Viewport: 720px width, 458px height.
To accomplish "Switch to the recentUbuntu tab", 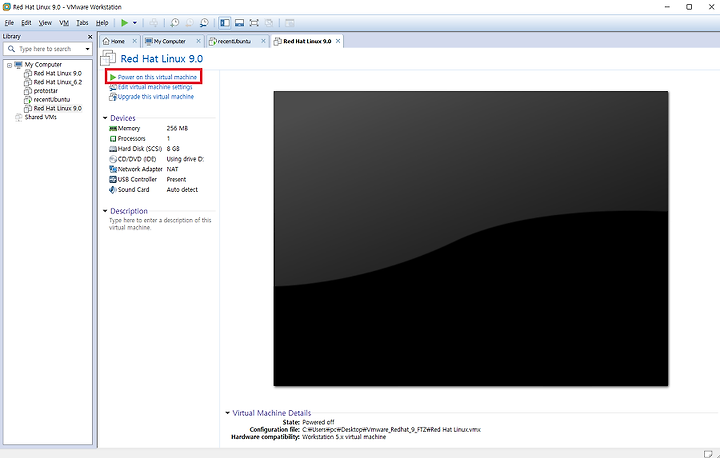I will (x=231, y=41).
